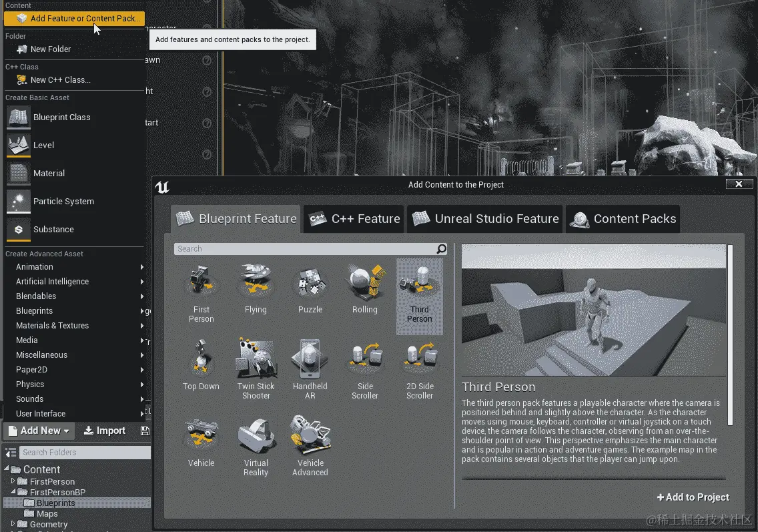Select the Maps folder in tree
The height and width of the screenshot is (532, 758).
click(x=47, y=513)
